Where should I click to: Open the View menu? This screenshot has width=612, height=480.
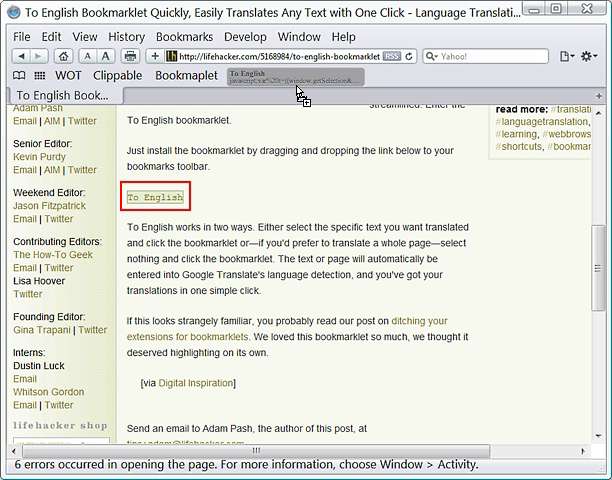pos(85,37)
